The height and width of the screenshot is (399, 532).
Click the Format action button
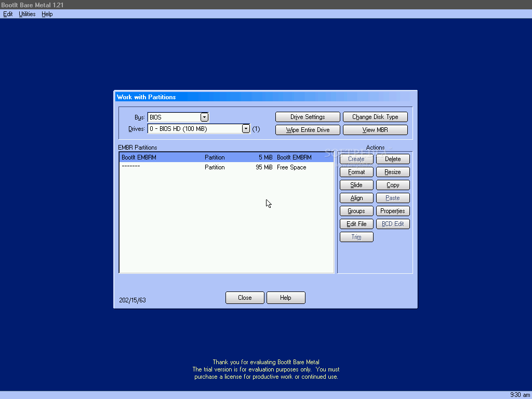click(356, 172)
